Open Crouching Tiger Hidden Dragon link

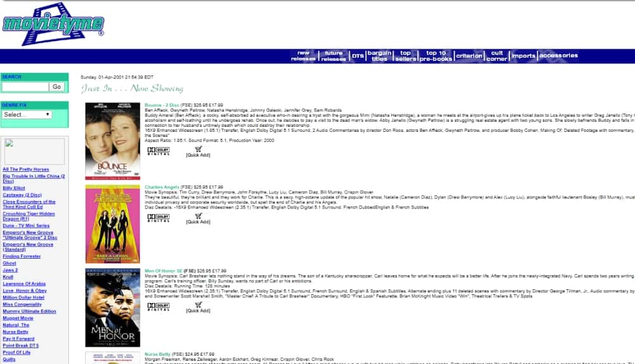point(29,216)
